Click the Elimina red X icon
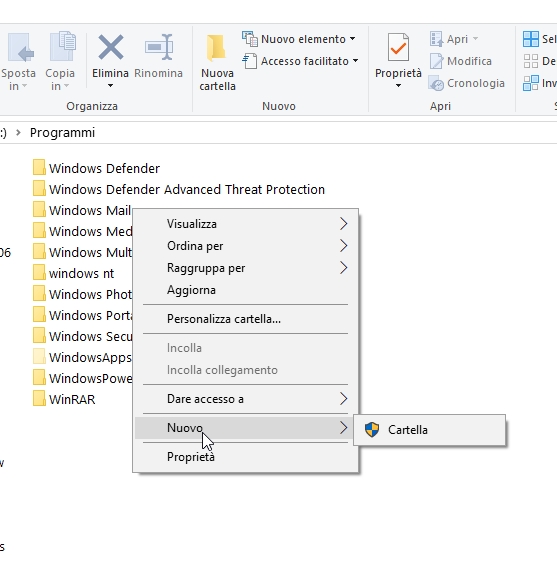Viewport: 557px width, 567px height. pos(111,47)
